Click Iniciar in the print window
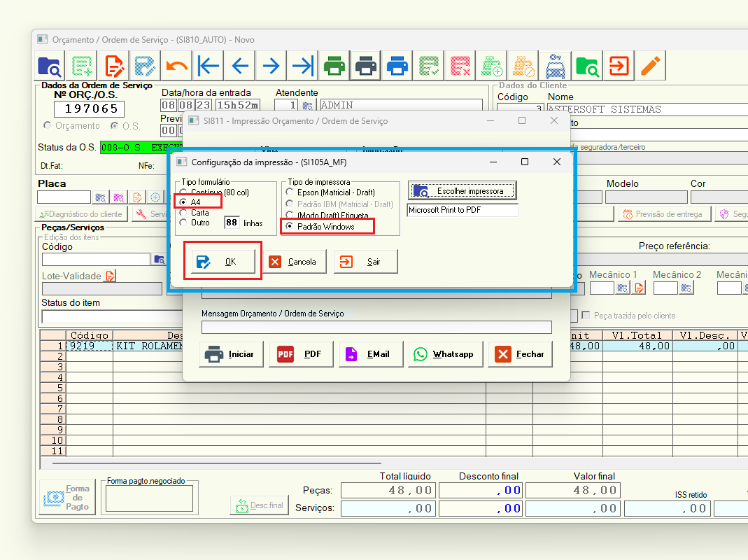748x560 pixels. tap(231, 354)
